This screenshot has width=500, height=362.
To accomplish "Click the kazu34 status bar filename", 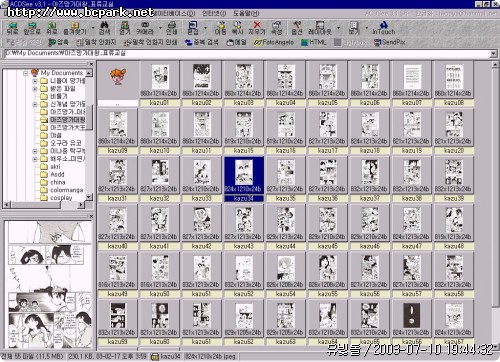I will click(x=170, y=357).
